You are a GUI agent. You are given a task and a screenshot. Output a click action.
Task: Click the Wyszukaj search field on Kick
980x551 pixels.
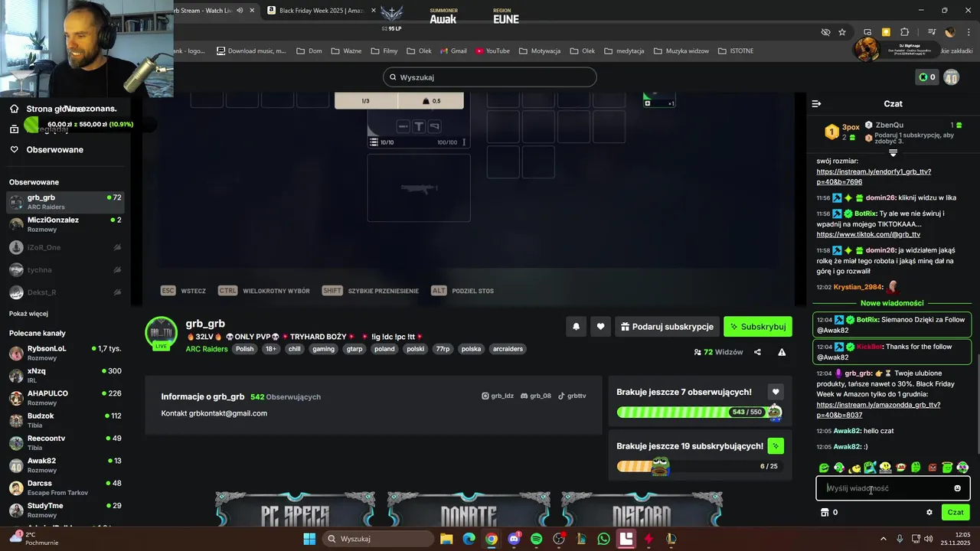click(x=490, y=77)
